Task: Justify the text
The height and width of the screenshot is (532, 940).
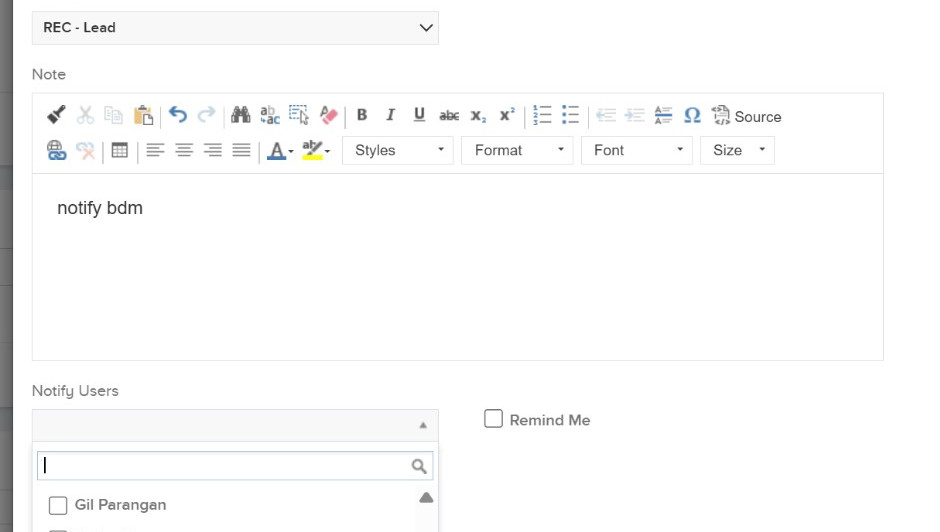Action: [x=242, y=150]
